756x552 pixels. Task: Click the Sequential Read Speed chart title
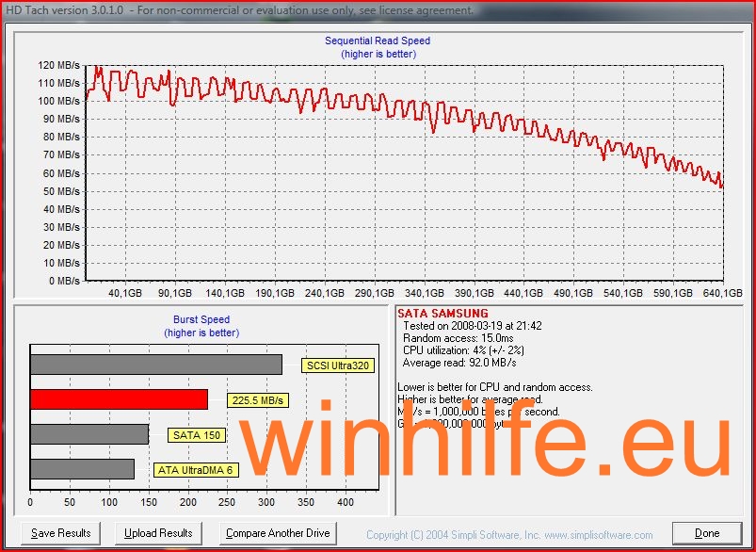tap(378, 41)
